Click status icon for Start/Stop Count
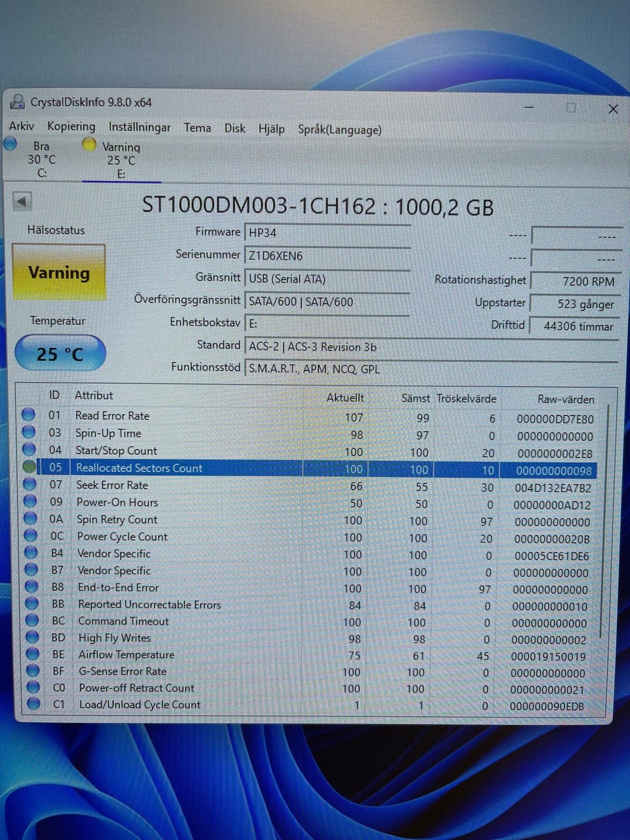Screen dimensions: 630x840 coord(29,450)
